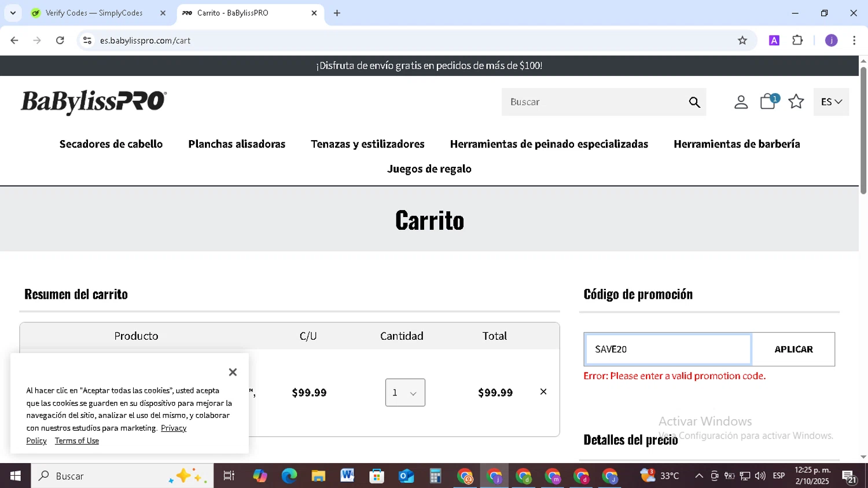Click the free shipping banner text

tap(429, 66)
